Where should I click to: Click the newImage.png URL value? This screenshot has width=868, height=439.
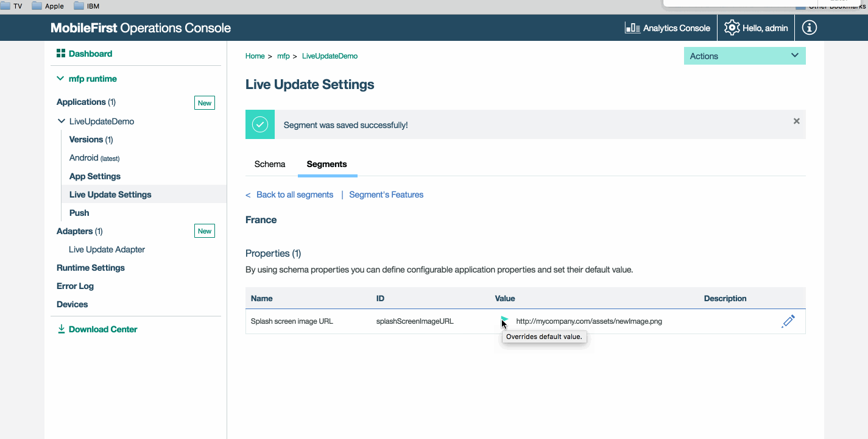(x=589, y=321)
